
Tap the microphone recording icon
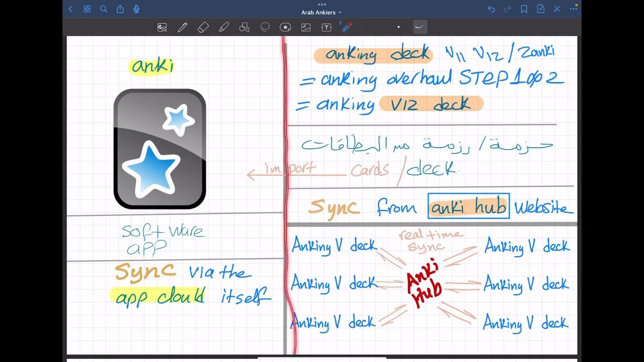tap(136, 9)
